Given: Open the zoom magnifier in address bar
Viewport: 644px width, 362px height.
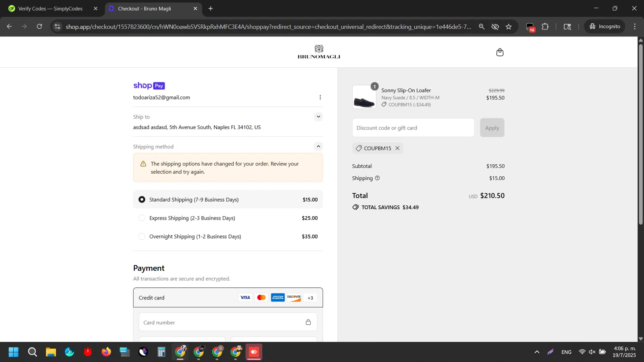Looking at the screenshot, I should coord(482,27).
